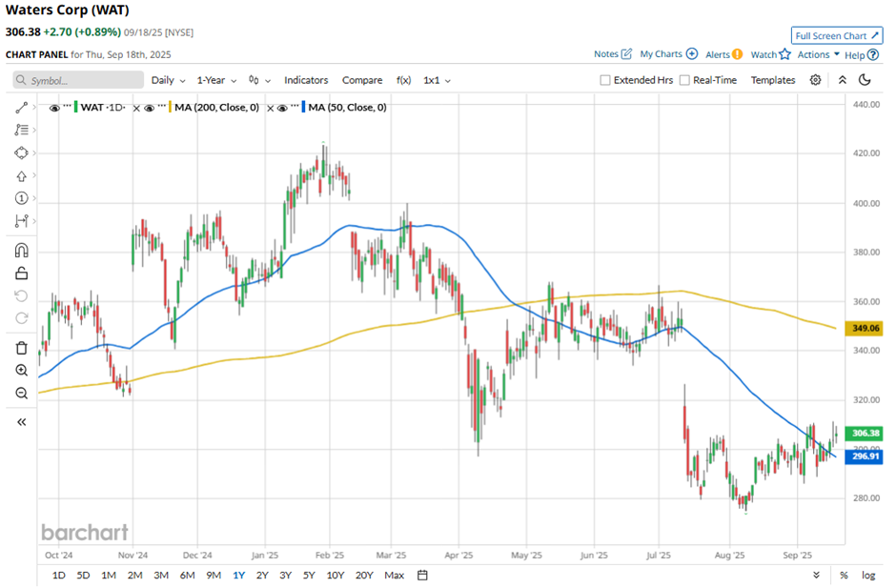This screenshot has width=896, height=588.
Task: Open Notes edit icon
Action: point(627,53)
